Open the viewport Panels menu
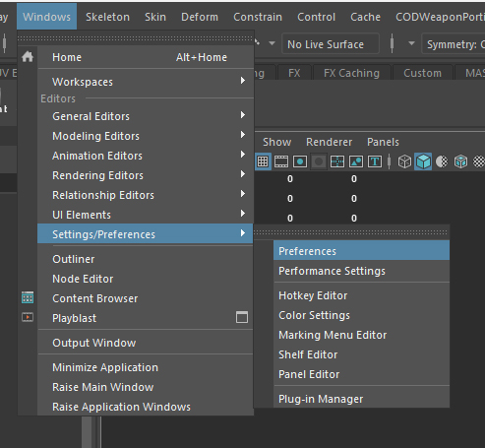Viewport: 485px width, 448px height. click(x=383, y=142)
